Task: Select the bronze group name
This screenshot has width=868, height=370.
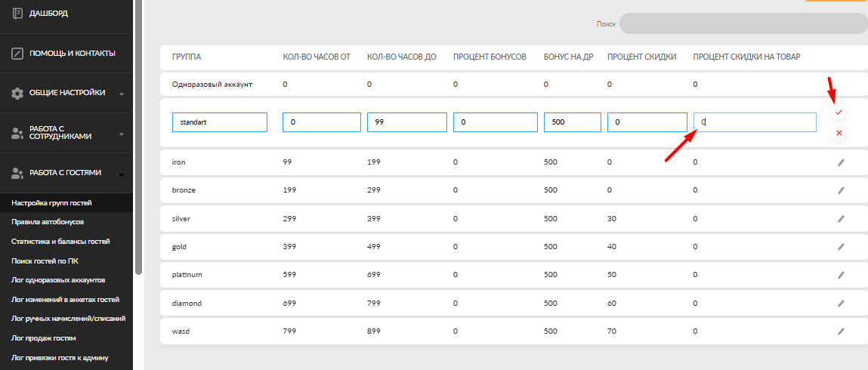Action: pos(184,190)
